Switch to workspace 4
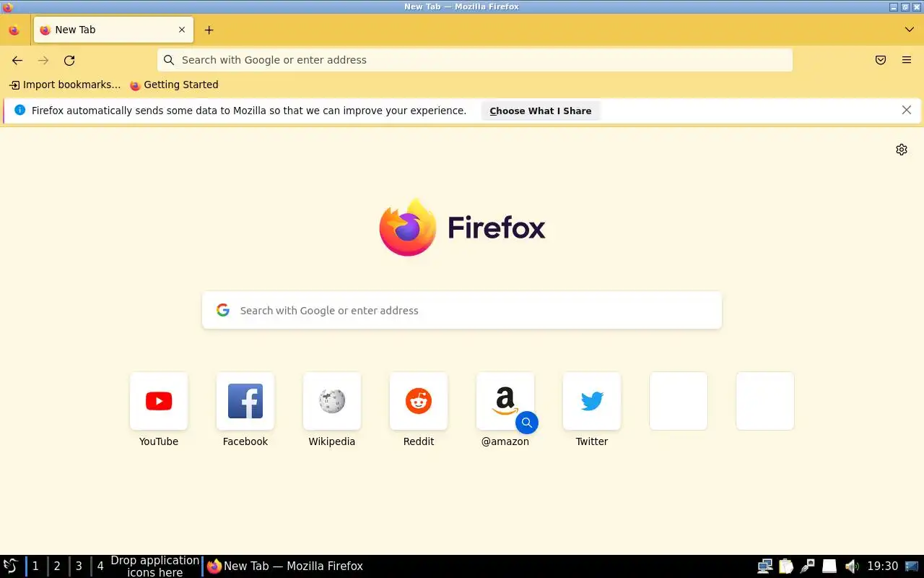Viewport: 924px width, 578px height. 100,566
